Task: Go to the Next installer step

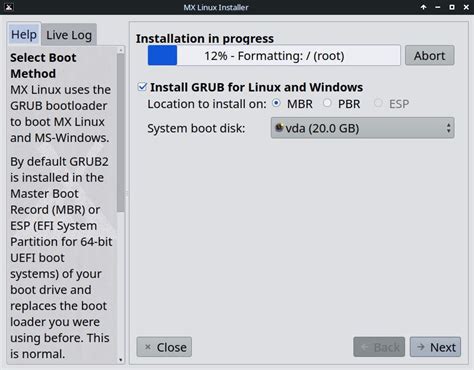Action: [x=435, y=347]
